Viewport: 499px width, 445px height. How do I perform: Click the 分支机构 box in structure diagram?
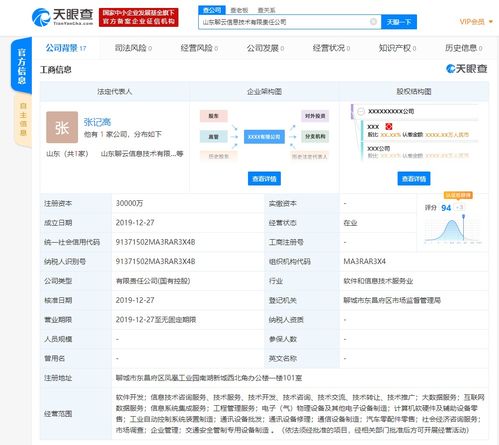(315, 137)
